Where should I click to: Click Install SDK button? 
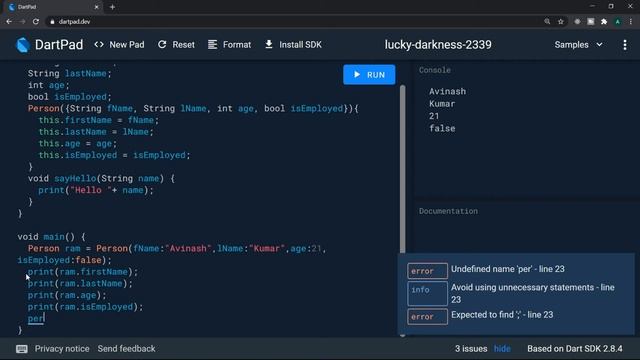(x=293, y=45)
